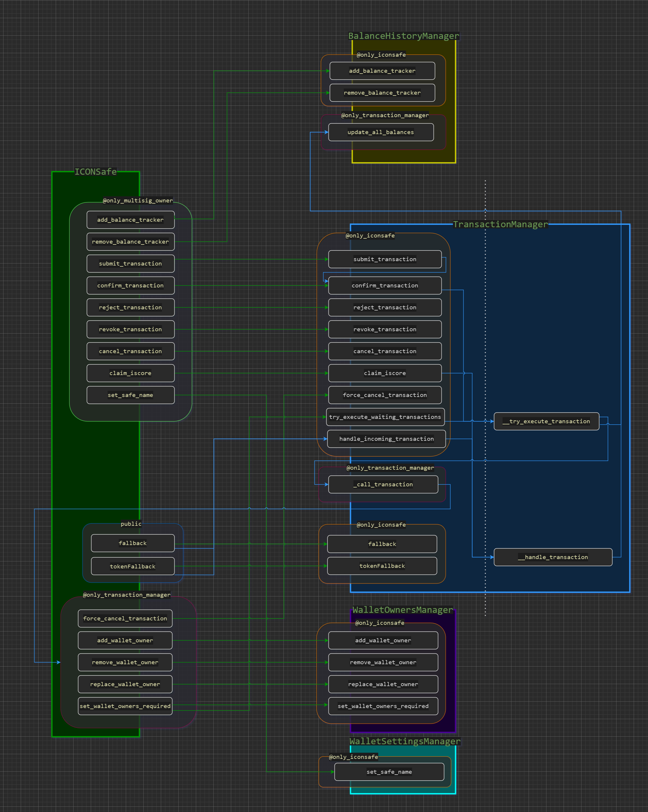Select the ICONSafe add_balance_tracker node
The image size is (648, 812).
pos(130,220)
